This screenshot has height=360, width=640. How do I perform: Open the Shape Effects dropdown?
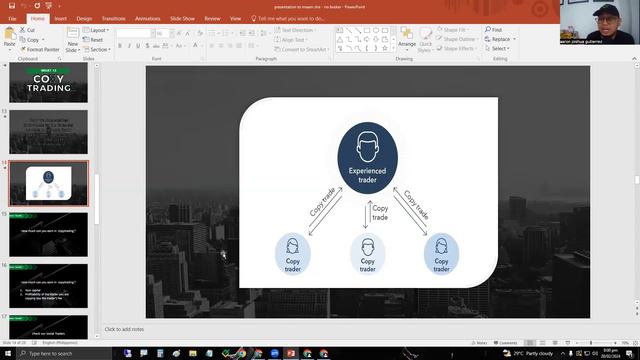tap(456, 48)
